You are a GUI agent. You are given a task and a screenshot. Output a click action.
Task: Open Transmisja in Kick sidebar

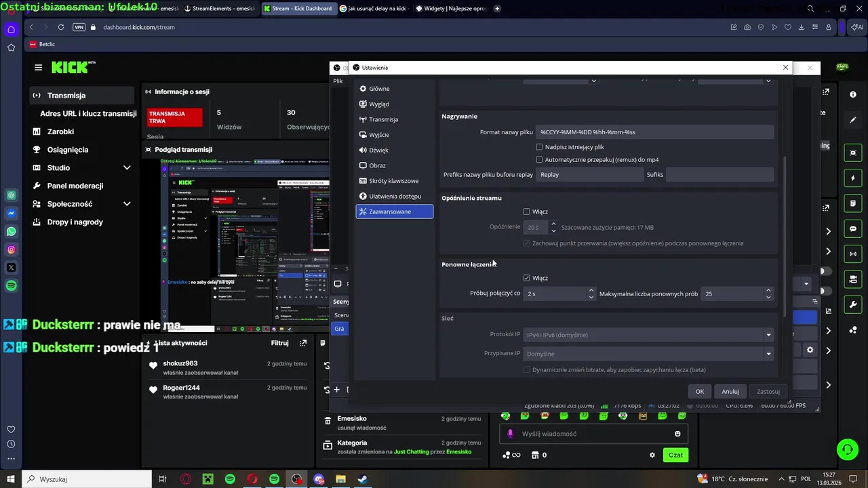[x=81, y=96]
